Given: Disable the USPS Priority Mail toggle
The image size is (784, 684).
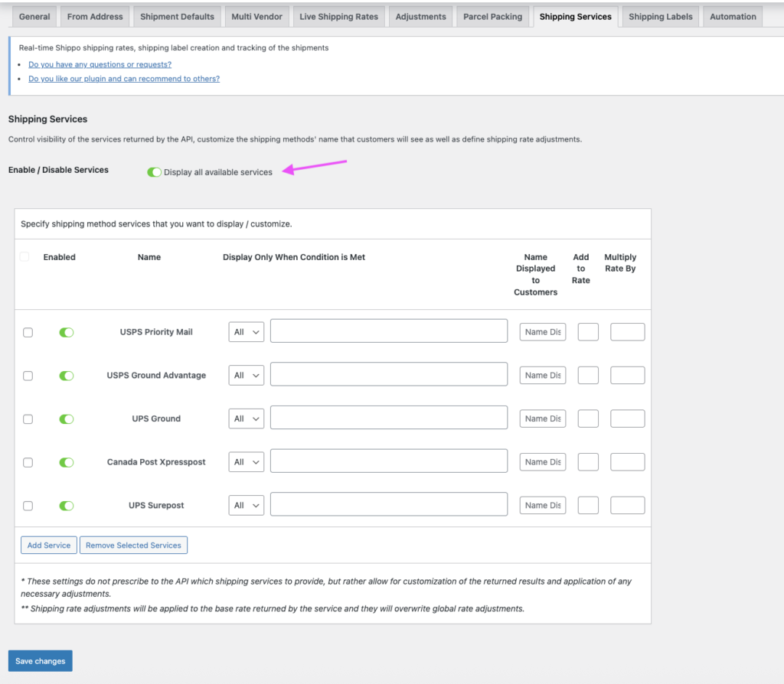Looking at the screenshot, I should 67,332.
